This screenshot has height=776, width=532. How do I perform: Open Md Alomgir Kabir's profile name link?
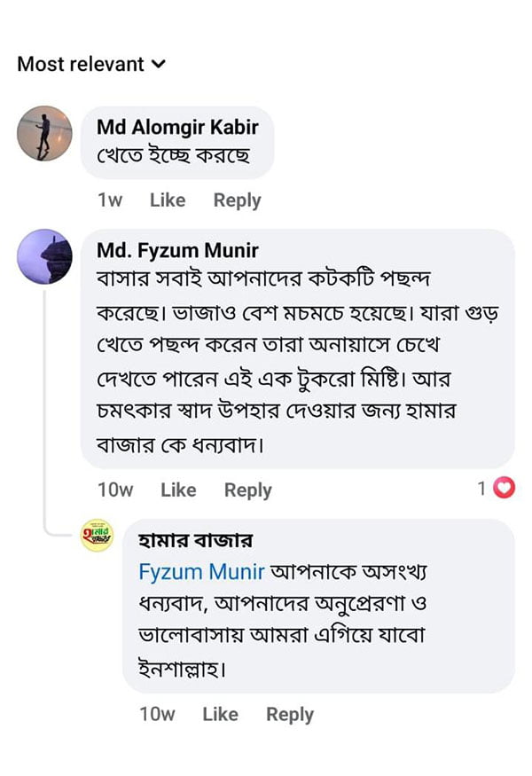click(177, 128)
